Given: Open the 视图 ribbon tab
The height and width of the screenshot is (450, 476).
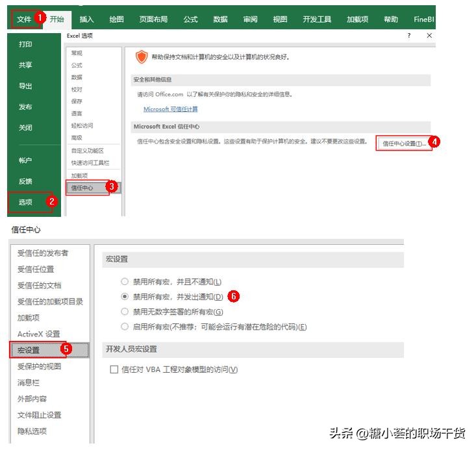Looking at the screenshot, I should 280,19.
